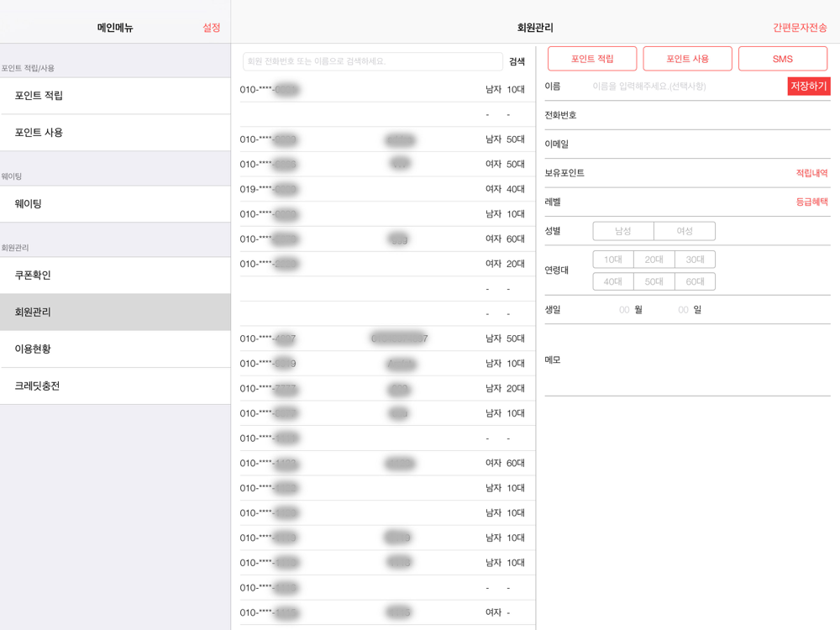Image resolution: width=840 pixels, height=630 pixels.
Task: Focus the birthday month 월 field
Action: pos(624,310)
